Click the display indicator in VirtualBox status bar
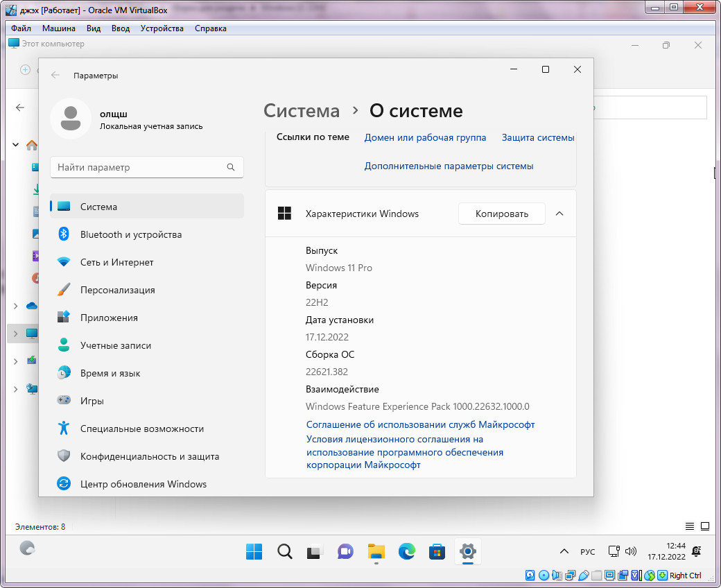The height and width of the screenshot is (588, 721). point(609,575)
